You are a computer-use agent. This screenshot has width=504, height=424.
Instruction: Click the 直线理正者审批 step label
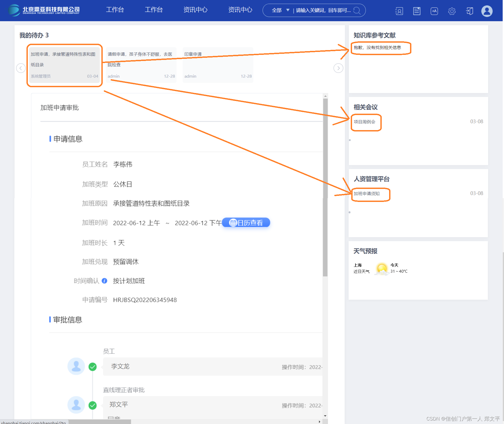tap(124, 390)
